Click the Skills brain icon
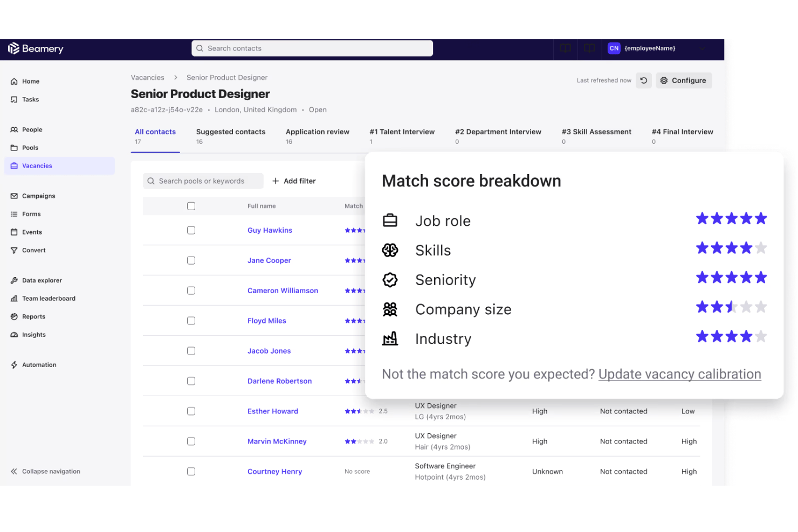The width and height of the screenshot is (798, 532). (390, 250)
